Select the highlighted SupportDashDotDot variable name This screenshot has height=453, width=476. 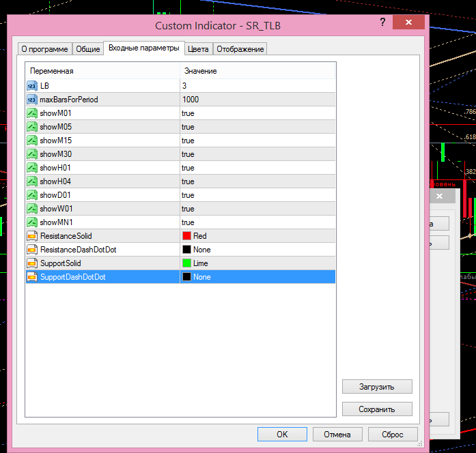coord(73,277)
